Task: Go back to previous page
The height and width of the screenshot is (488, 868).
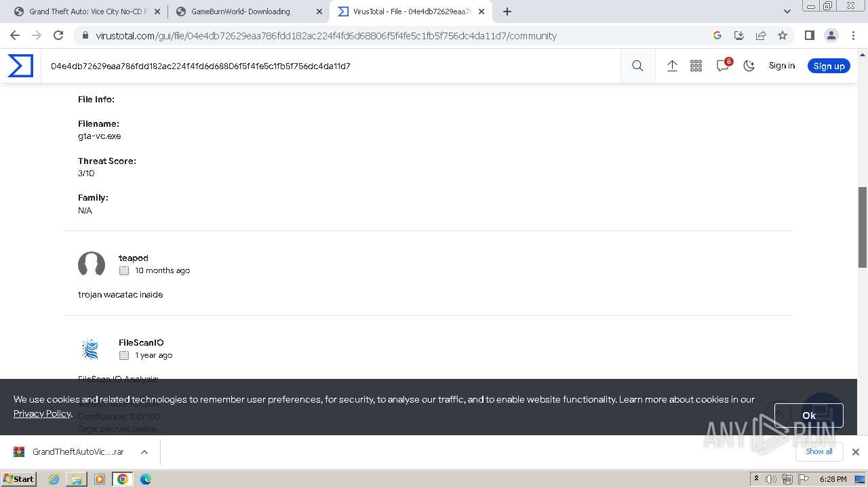Action: click(x=15, y=35)
